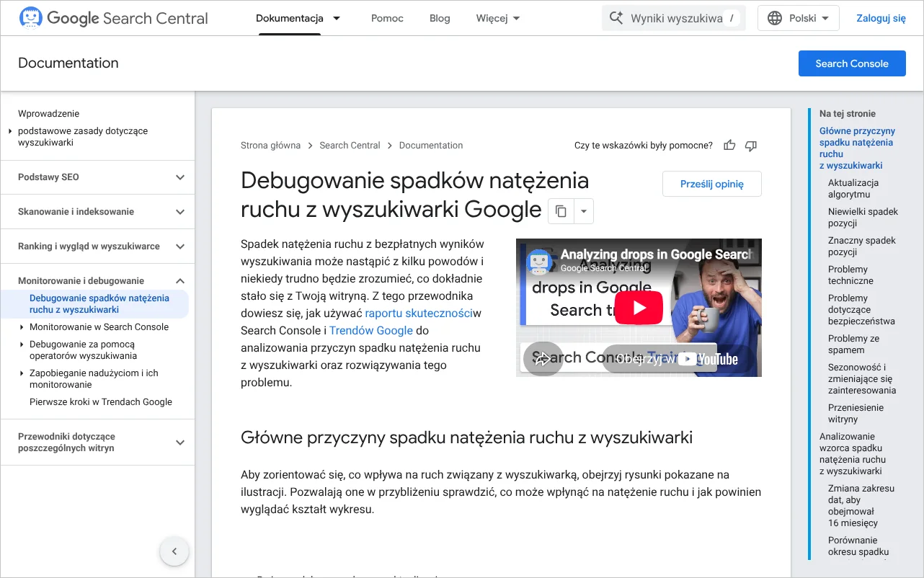Click Strona główna breadcrumb
The height and width of the screenshot is (578, 924).
tap(270, 146)
